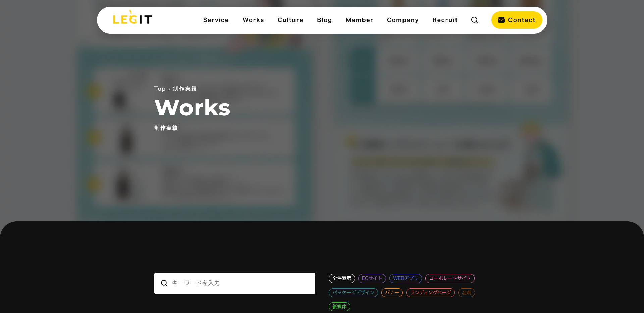The image size is (644, 313).
Task: Open the Service menu item
Action: click(216, 20)
